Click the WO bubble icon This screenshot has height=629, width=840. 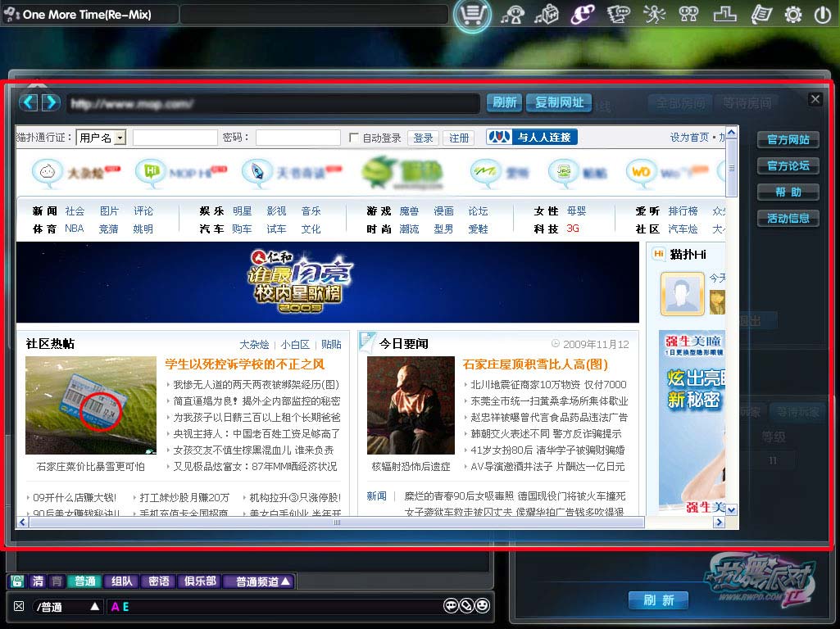point(641,172)
